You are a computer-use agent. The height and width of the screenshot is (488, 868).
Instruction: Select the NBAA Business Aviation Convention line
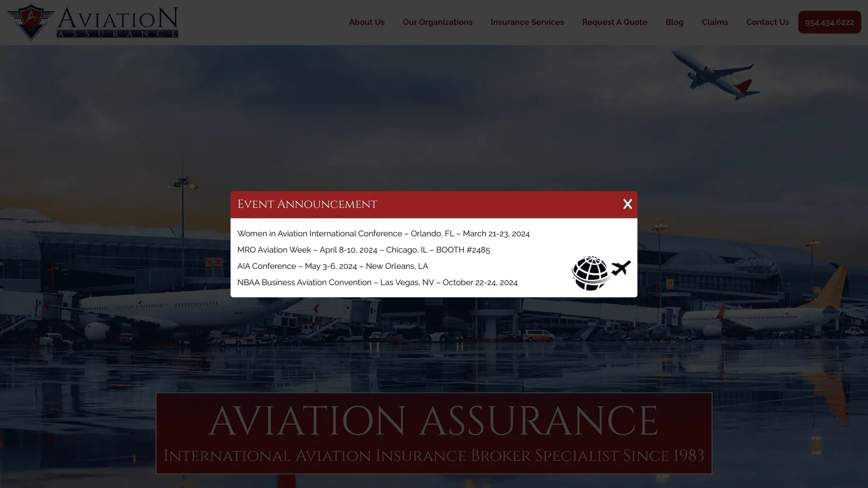[377, 282]
